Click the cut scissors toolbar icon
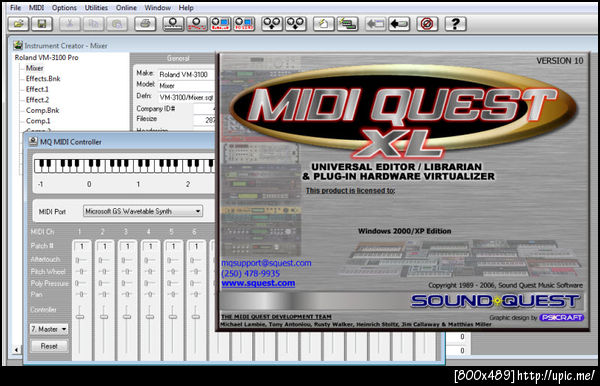The width and height of the screenshot is (600, 386). (x=70, y=24)
